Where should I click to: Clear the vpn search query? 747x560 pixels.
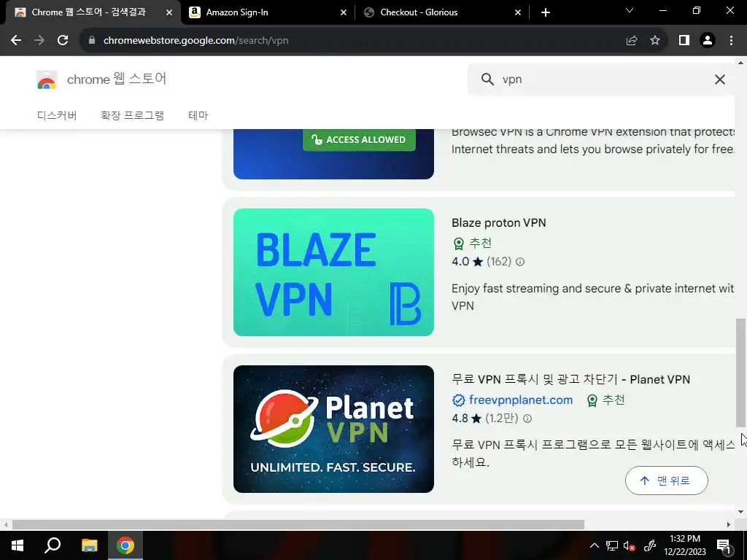(x=720, y=79)
